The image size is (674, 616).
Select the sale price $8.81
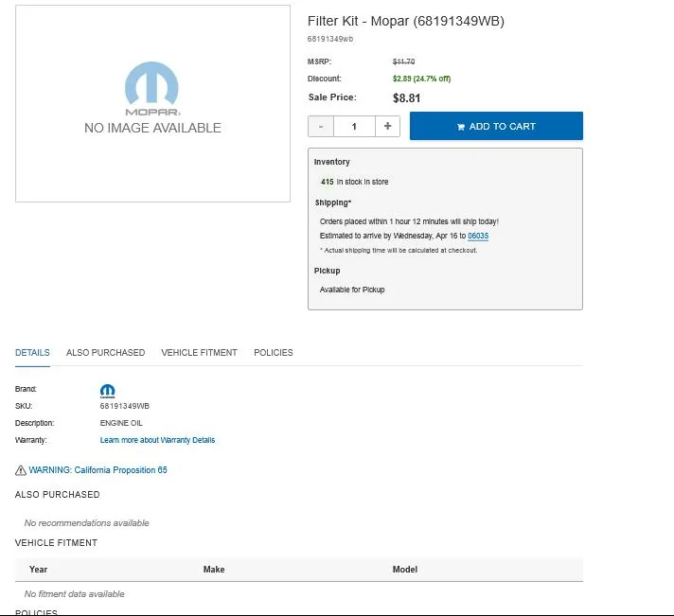click(x=406, y=98)
